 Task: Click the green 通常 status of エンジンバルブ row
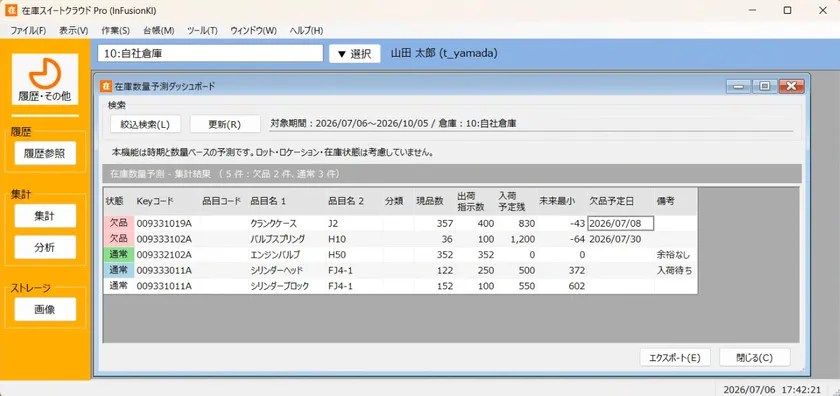118,255
